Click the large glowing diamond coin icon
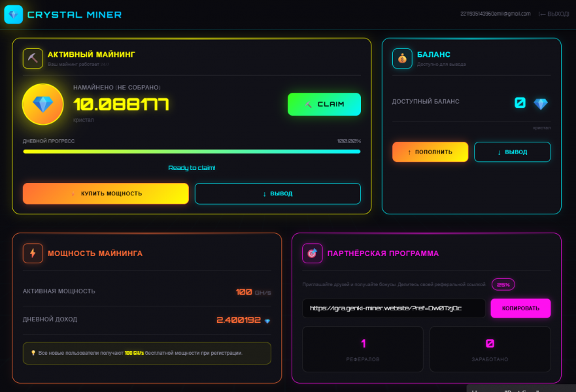The width and height of the screenshot is (576, 392). click(43, 104)
